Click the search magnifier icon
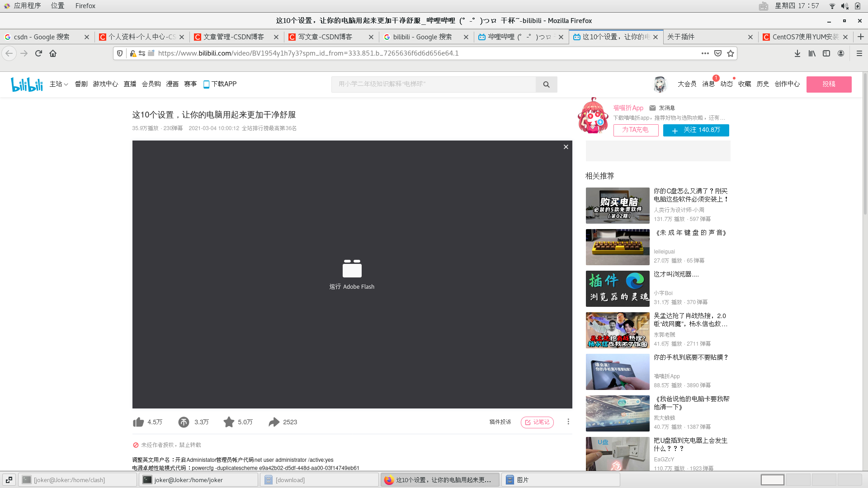The image size is (868, 488). 546,84
